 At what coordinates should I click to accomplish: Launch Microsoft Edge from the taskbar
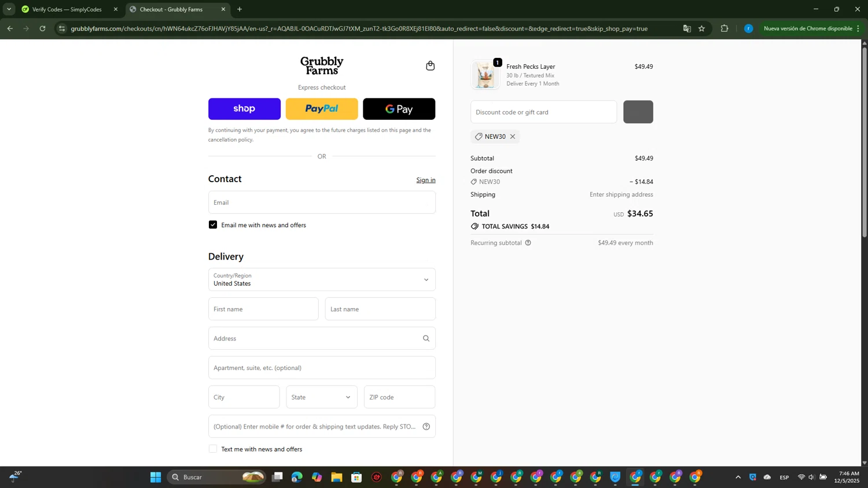[x=297, y=477]
